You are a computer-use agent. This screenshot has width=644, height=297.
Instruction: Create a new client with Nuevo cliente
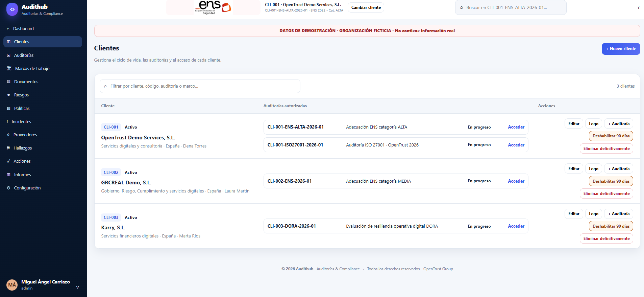coord(621,49)
